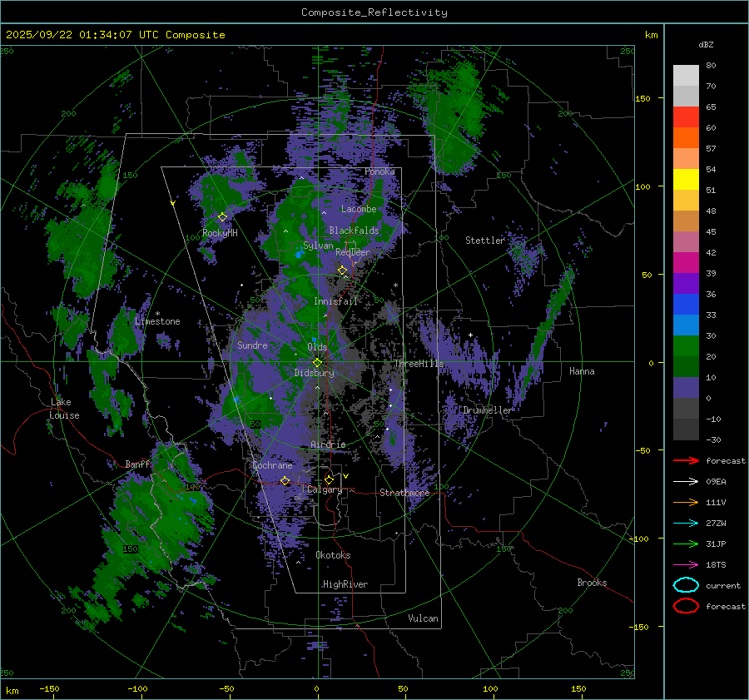Click the yellow diamond marker near RockyMH
This screenshot has height=700, width=749.
point(222,216)
